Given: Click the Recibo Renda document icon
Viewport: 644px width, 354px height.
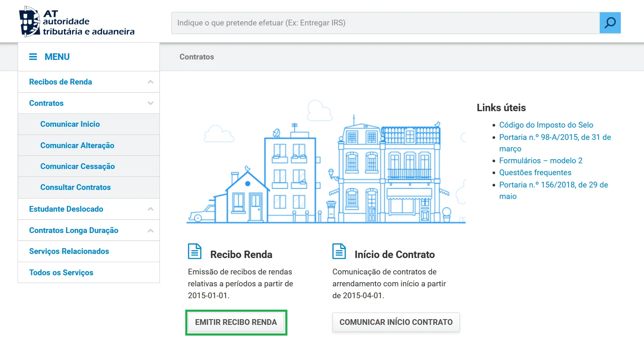Looking at the screenshot, I should [x=195, y=251].
